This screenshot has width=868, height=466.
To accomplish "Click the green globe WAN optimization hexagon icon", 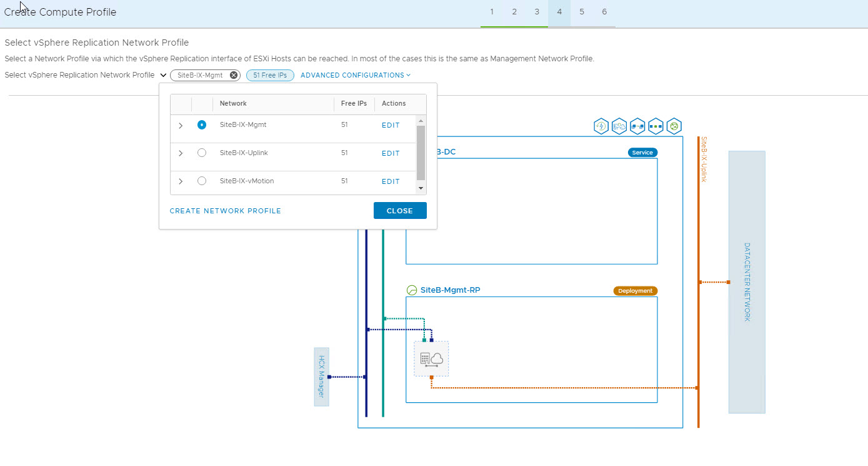I will (674, 126).
